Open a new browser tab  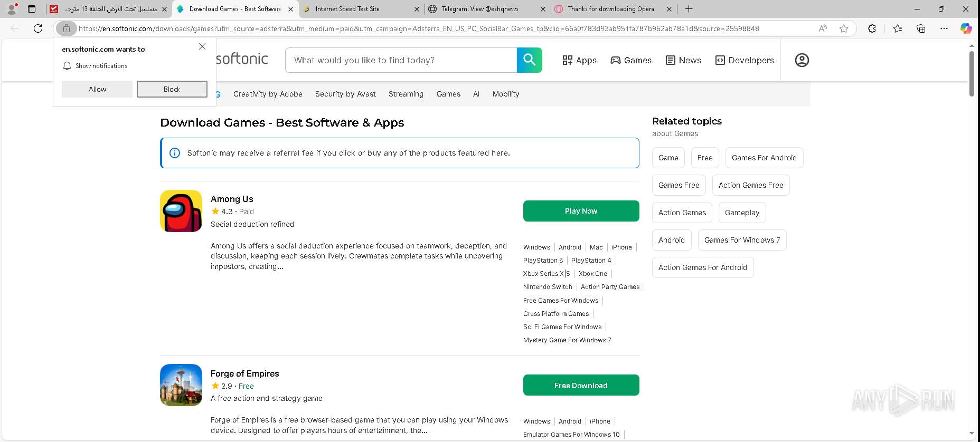(x=689, y=9)
